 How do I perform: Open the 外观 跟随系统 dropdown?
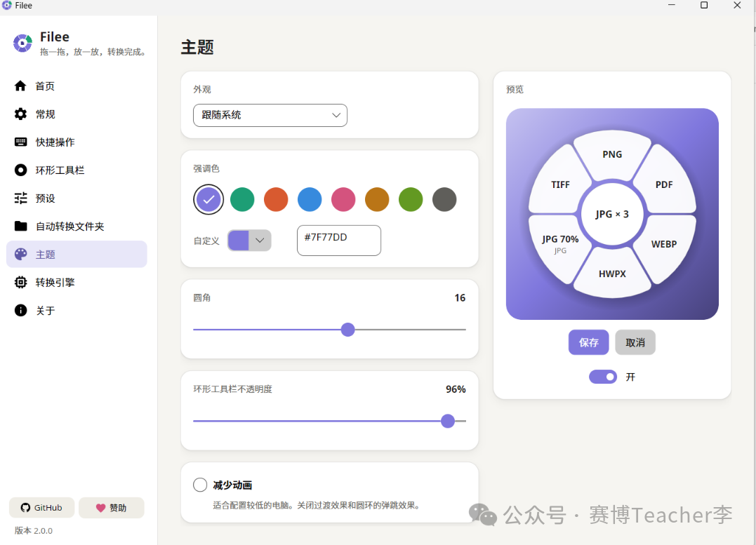270,115
